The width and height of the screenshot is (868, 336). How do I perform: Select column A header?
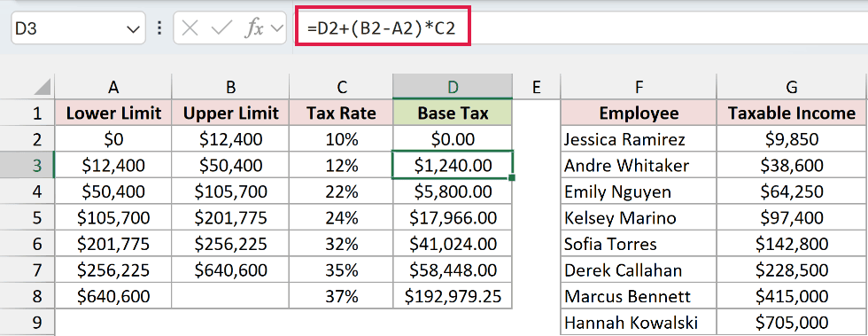click(x=113, y=87)
